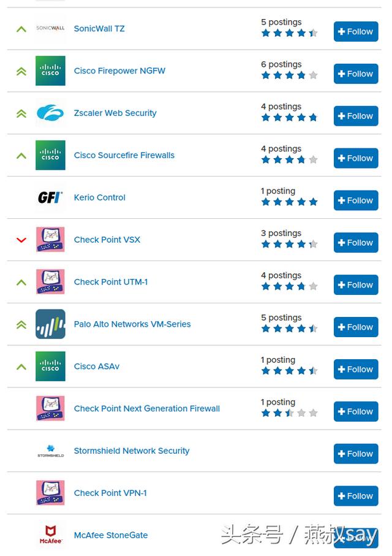Follow Check Point VPN-1
This screenshot has height=556, width=392.
356,496
